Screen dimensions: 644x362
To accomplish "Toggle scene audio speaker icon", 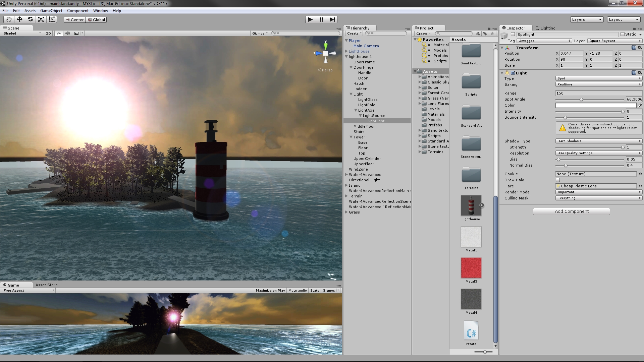I will pos(67,33).
